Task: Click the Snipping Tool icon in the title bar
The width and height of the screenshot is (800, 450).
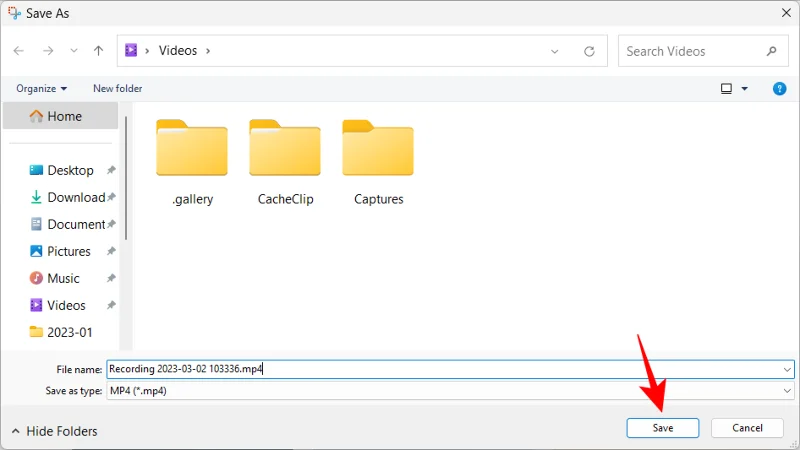Action: [x=14, y=13]
